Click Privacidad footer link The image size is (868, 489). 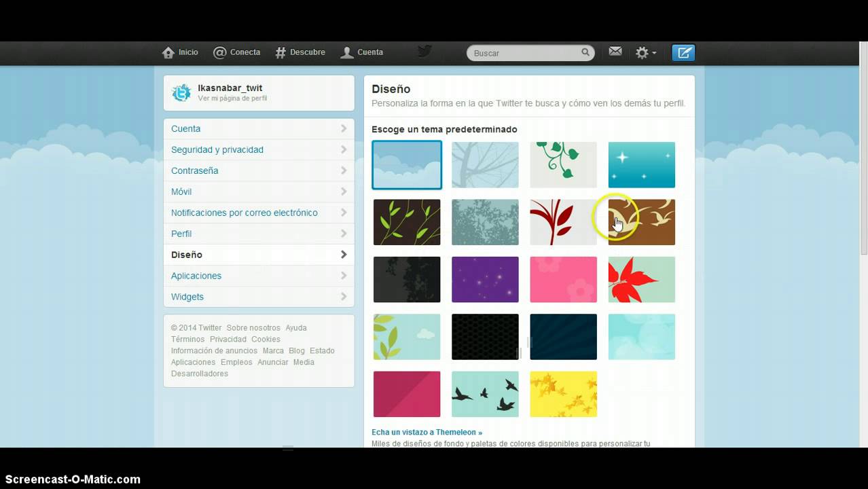228,339
